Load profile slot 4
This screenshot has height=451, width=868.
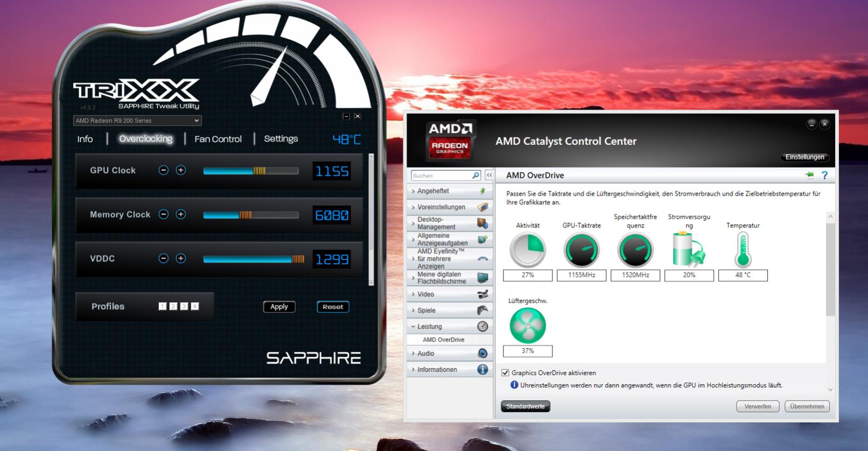195,307
